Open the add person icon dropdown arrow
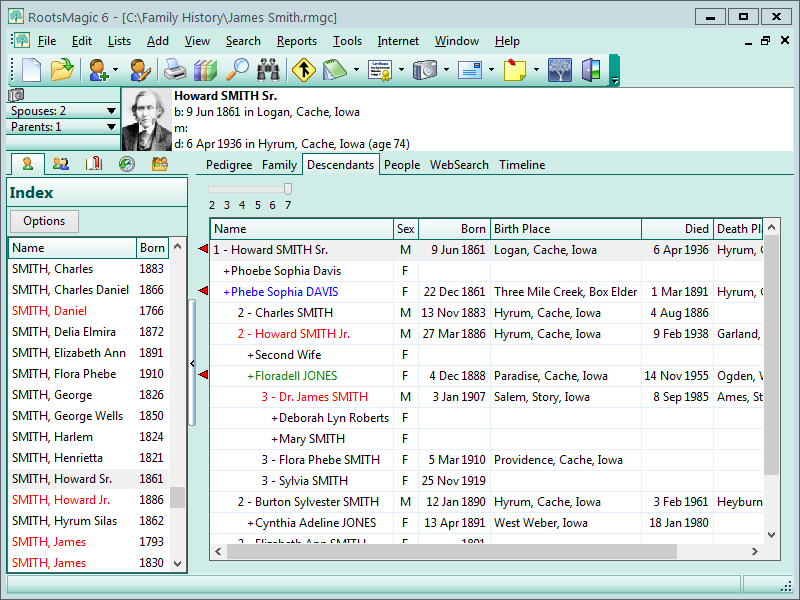 click(115, 71)
